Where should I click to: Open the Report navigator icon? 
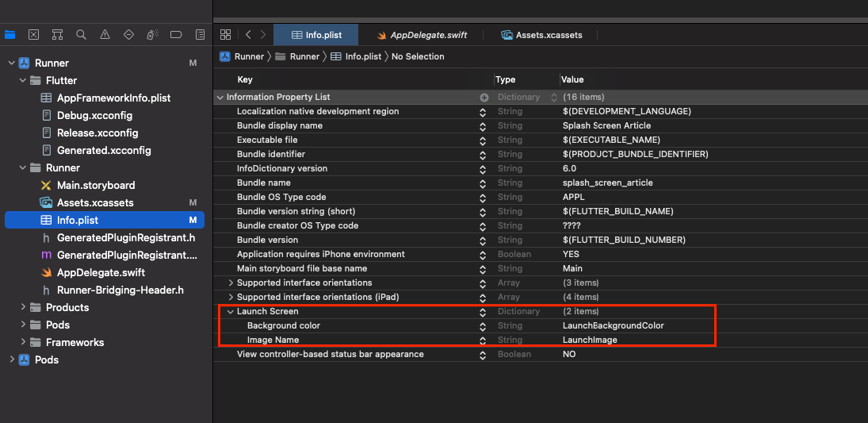201,35
